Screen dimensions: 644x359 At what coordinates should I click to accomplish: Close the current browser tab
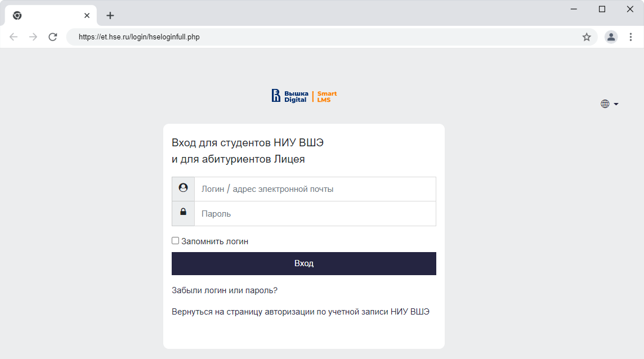click(x=87, y=16)
